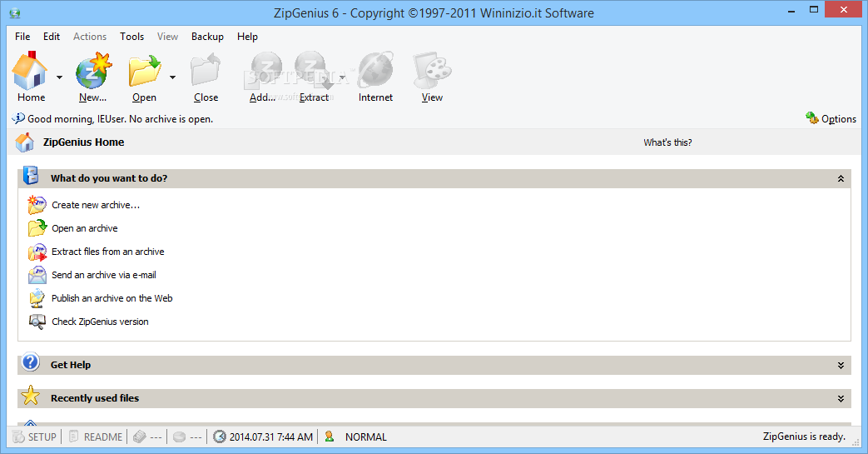Open the Backup menu

coord(207,37)
